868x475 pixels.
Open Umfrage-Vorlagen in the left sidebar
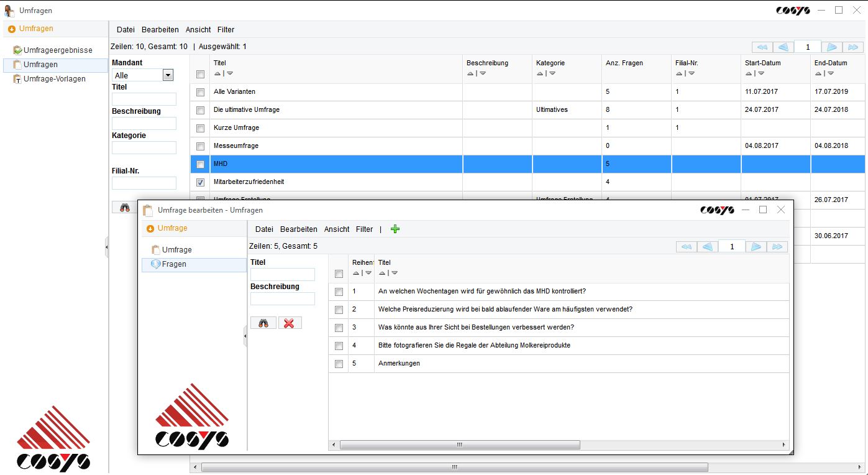55,79
